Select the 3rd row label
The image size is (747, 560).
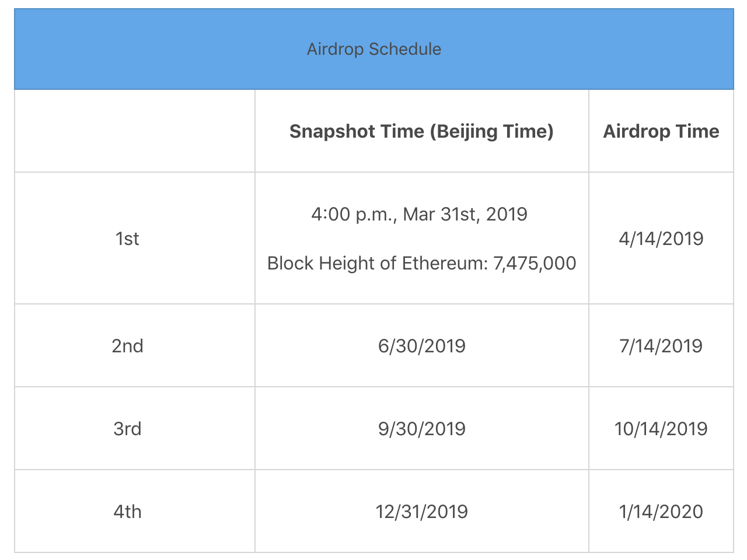[x=127, y=429]
